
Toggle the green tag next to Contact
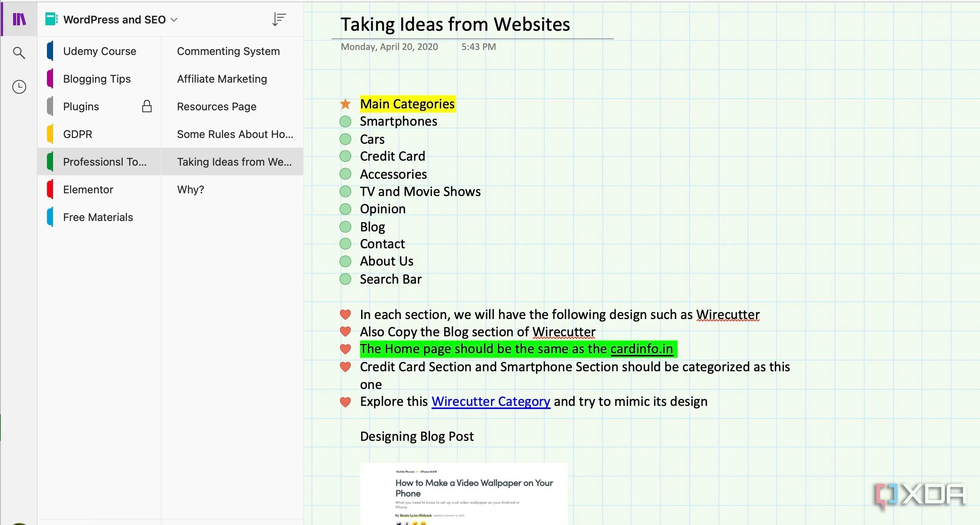point(345,244)
